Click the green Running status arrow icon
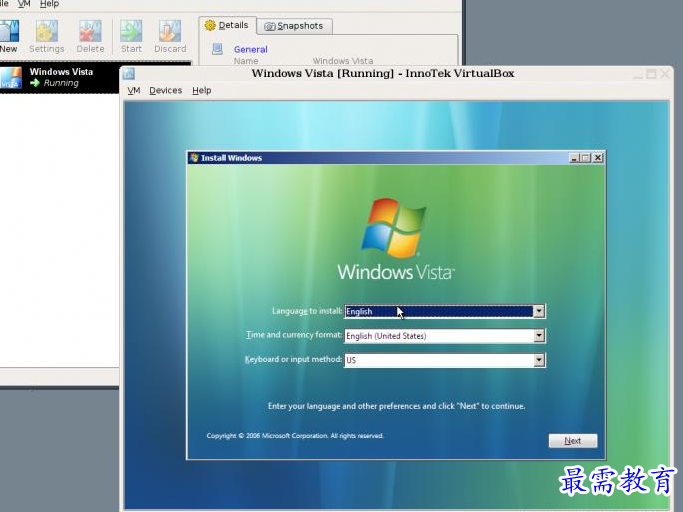 [35, 83]
